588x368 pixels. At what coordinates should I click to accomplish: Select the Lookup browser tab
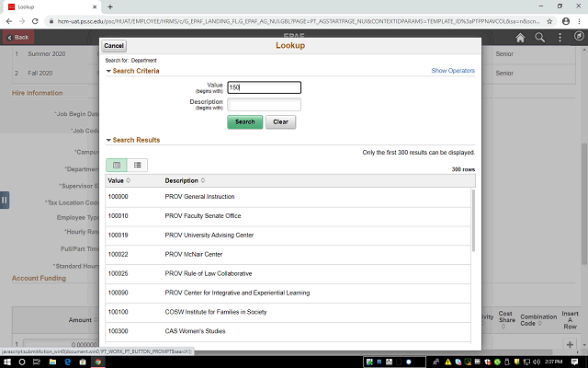(x=51, y=6)
